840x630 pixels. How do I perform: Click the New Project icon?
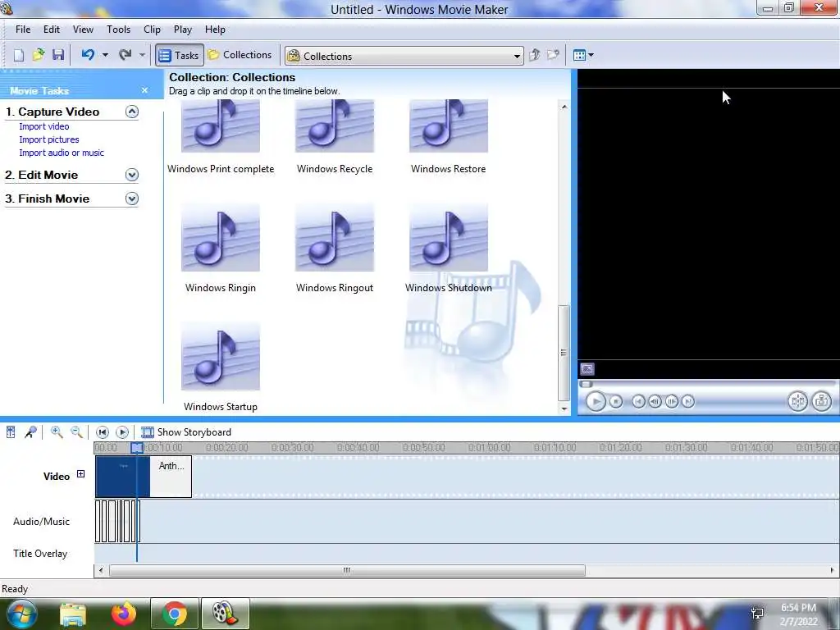[x=19, y=55]
